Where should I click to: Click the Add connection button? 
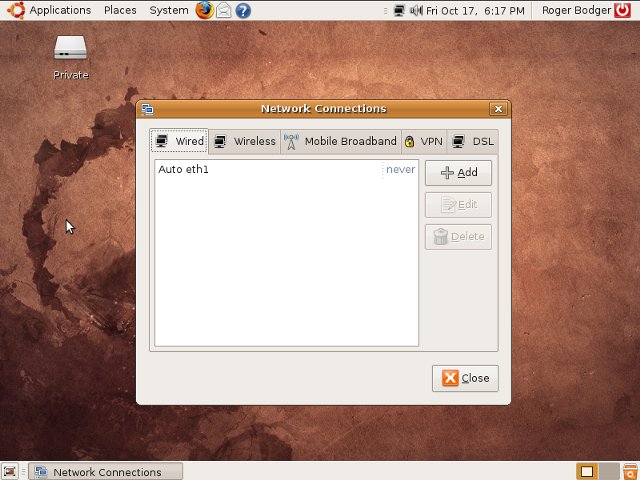[458, 173]
